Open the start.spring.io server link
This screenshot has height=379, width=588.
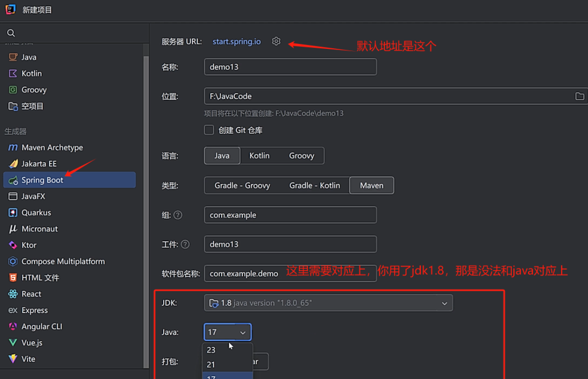(x=237, y=41)
